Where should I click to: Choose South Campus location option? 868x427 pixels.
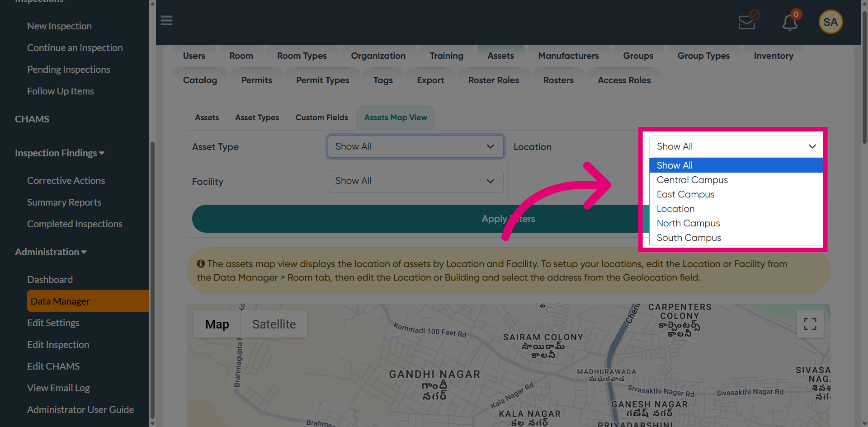736,238
